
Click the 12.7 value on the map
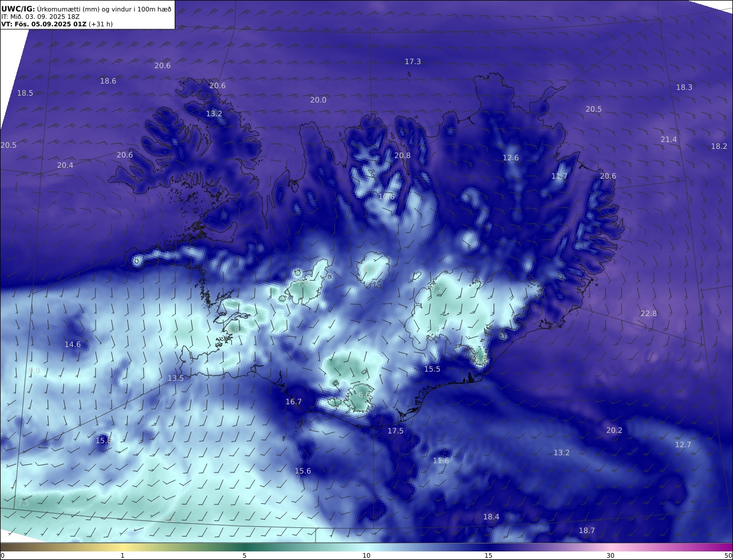pyautogui.click(x=683, y=444)
